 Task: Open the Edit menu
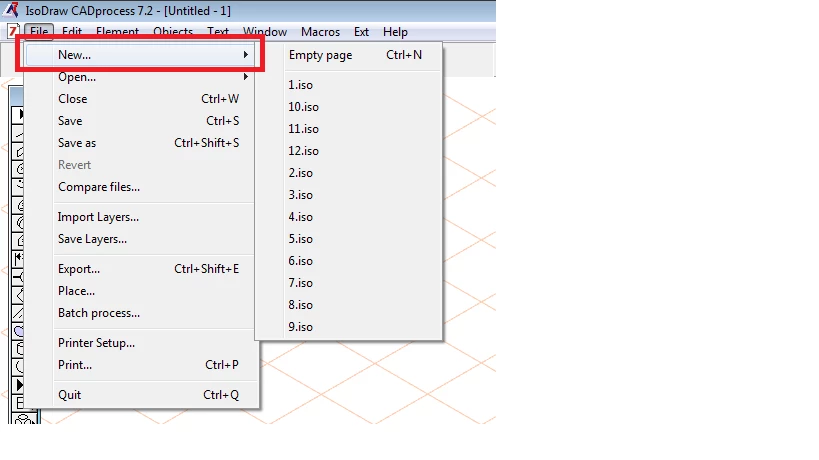[x=72, y=32]
